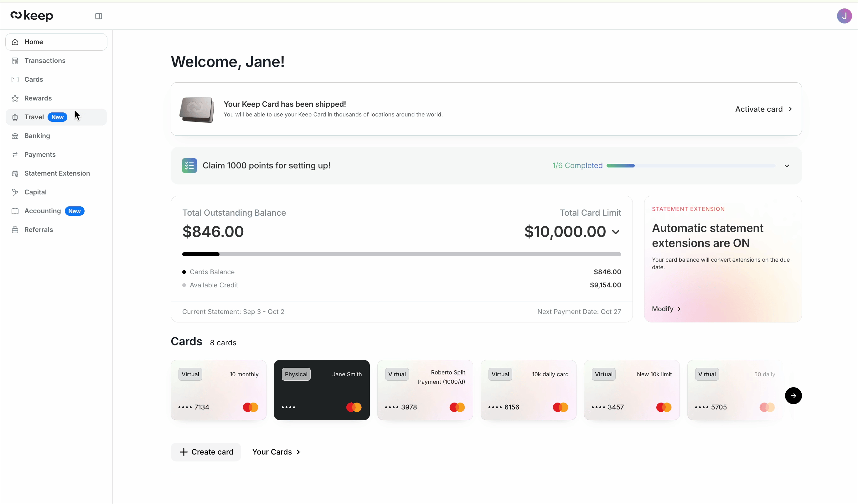Modify statement extension settings

(x=666, y=309)
